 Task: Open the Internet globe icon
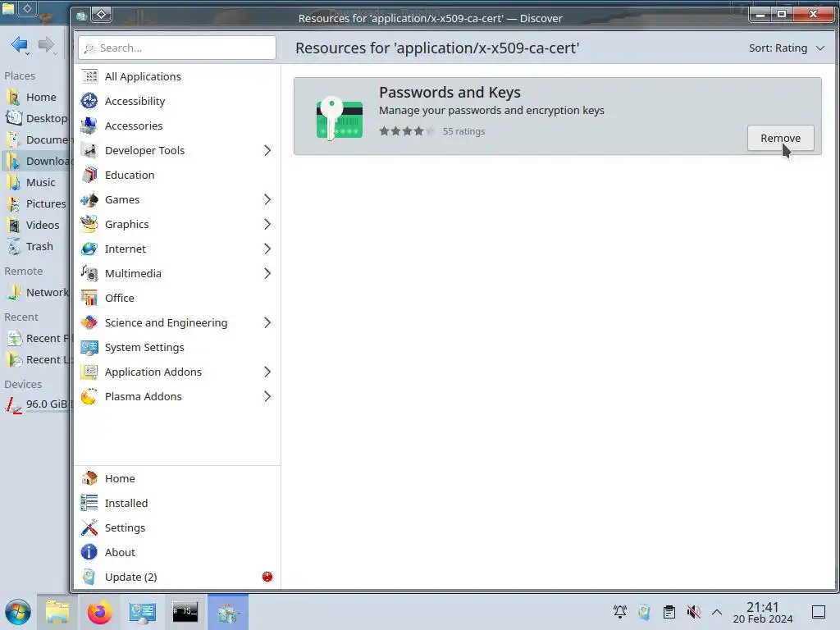89,249
